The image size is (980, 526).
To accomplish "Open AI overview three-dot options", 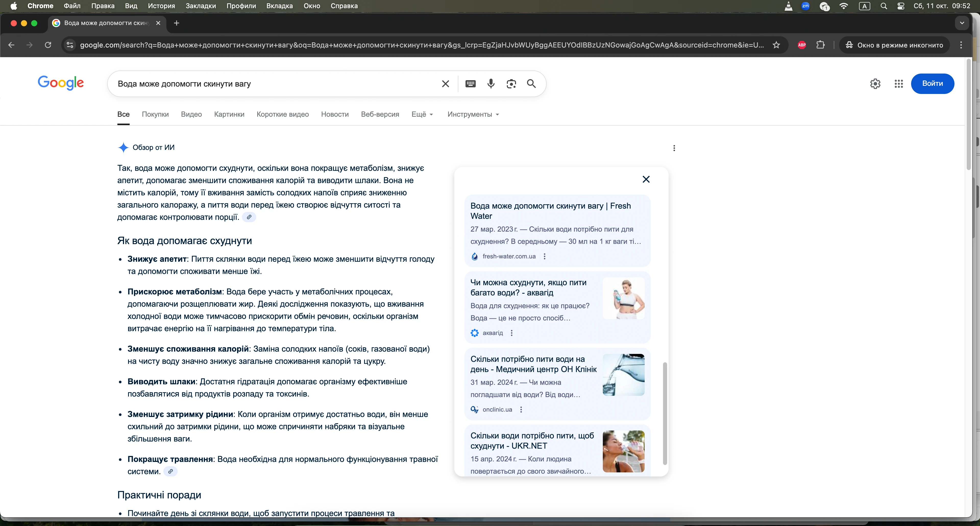I will [x=674, y=148].
